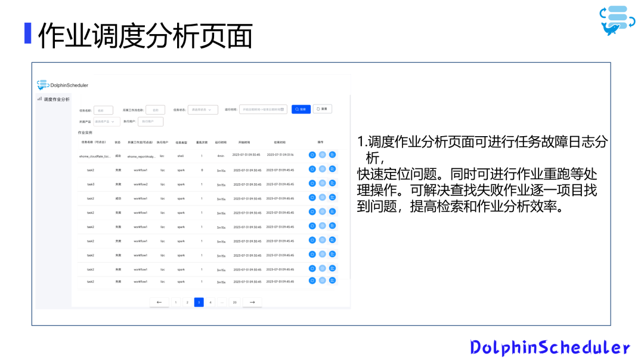Viewport: 644px width, 363px height.
Task: Open the 所属产品 product dropdown
Action: click(x=107, y=122)
